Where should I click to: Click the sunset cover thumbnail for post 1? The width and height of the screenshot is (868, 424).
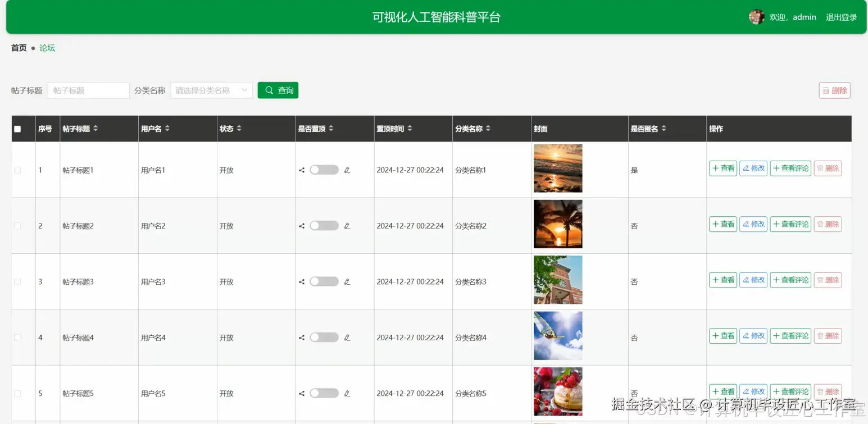point(557,168)
